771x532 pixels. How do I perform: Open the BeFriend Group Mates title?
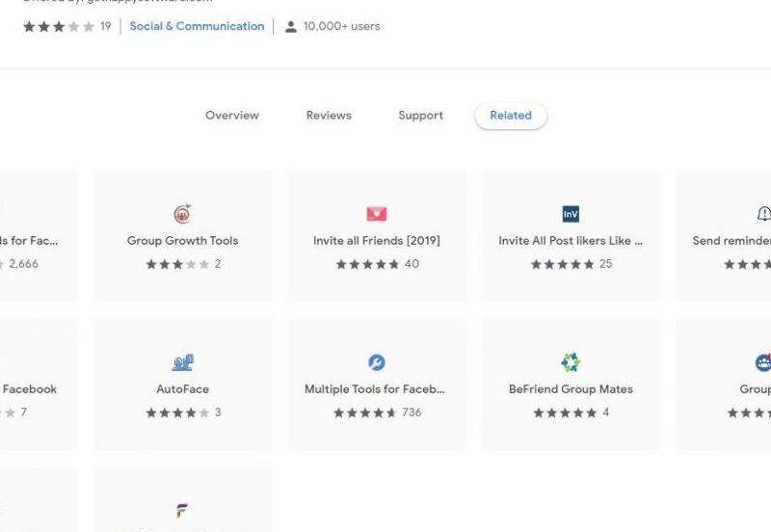click(571, 389)
